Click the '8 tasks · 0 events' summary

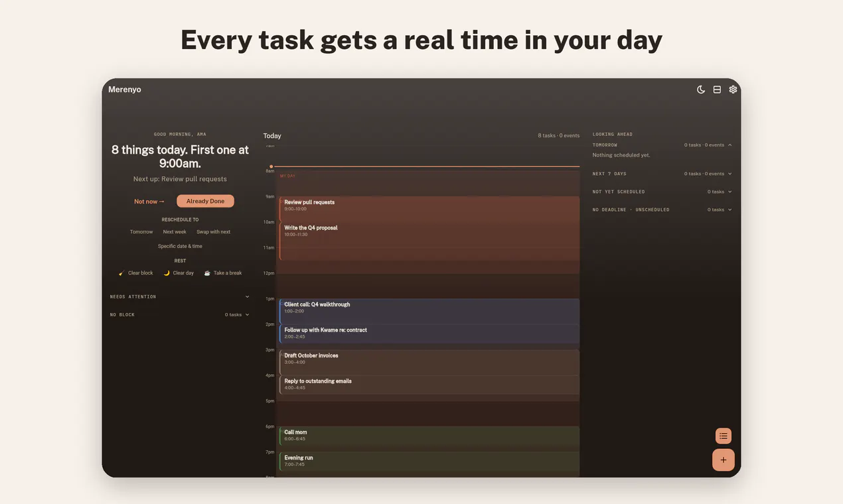pyautogui.click(x=559, y=136)
